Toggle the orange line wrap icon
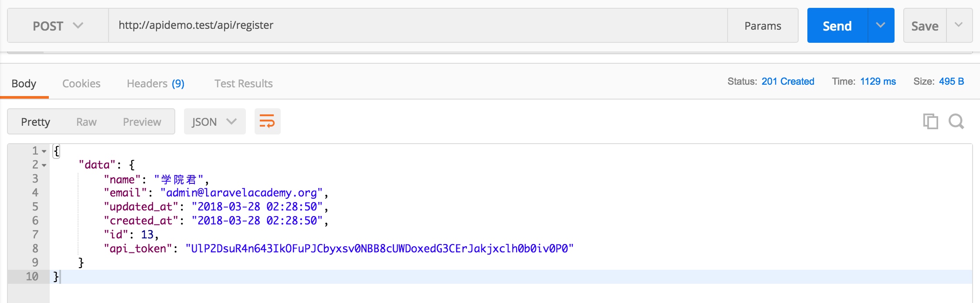 point(267,121)
